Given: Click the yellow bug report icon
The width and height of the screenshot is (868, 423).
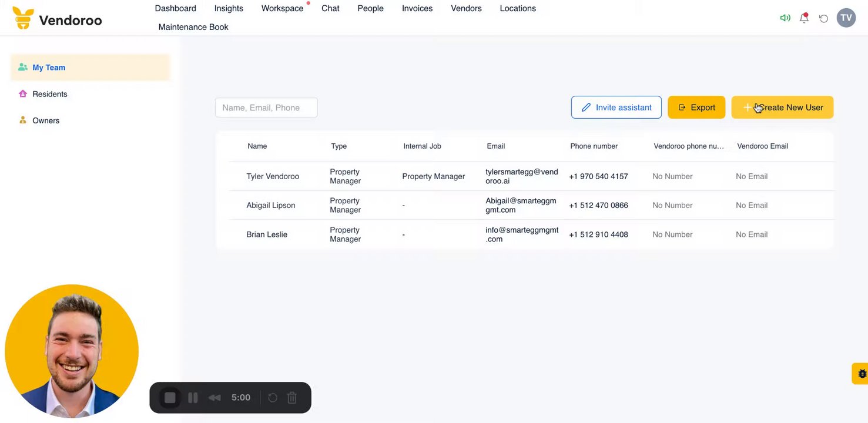Looking at the screenshot, I should 862,374.
